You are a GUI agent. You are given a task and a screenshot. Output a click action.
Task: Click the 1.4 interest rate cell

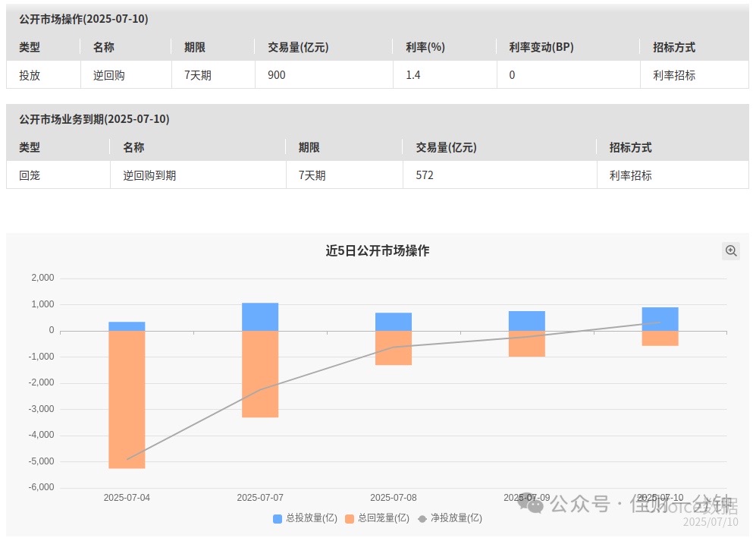point(413,75)
